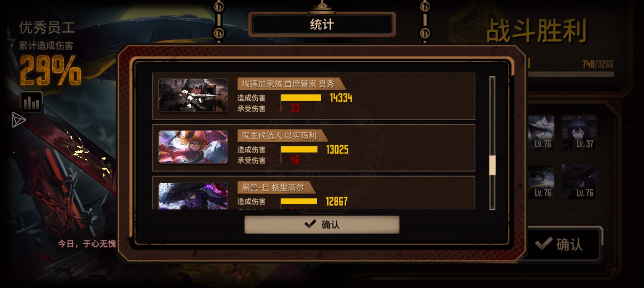The image size is (644, 288).
Task: Click the 13025 damage bar
Action: point(299,150)
